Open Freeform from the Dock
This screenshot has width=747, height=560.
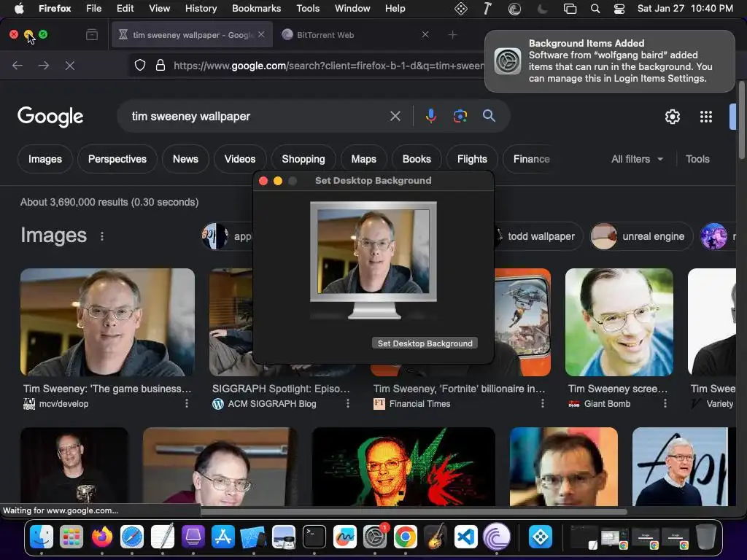[344, 537]
